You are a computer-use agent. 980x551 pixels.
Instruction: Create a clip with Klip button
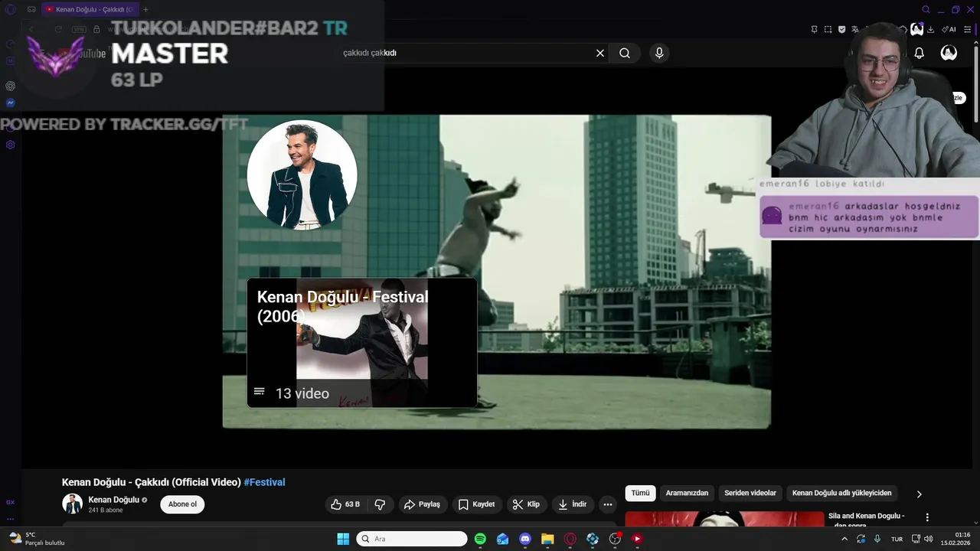point(526,504)
